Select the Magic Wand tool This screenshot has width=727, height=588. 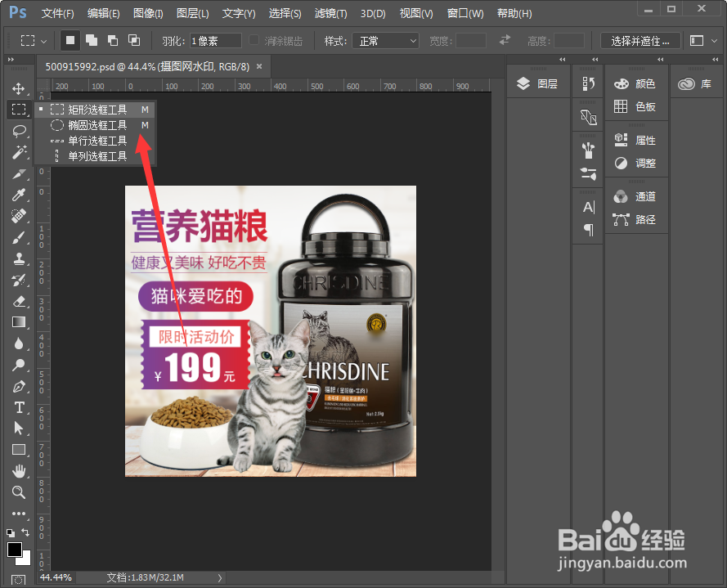point(19,152)
